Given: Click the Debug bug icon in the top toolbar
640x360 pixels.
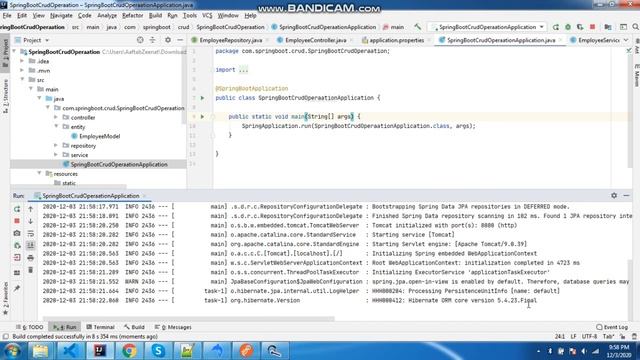Looking at the screenshot, I should click(x=568, y=27).
